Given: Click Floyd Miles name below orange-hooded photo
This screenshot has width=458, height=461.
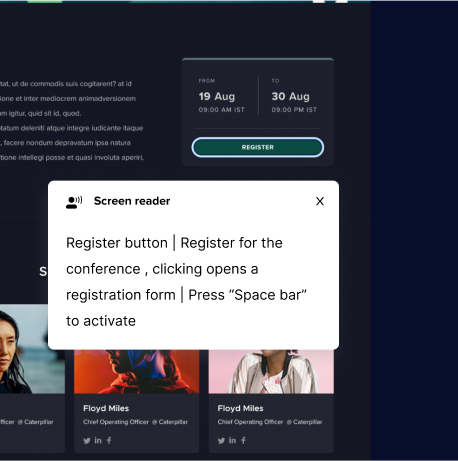Looking at the screenshot, I should pos(106,408).
